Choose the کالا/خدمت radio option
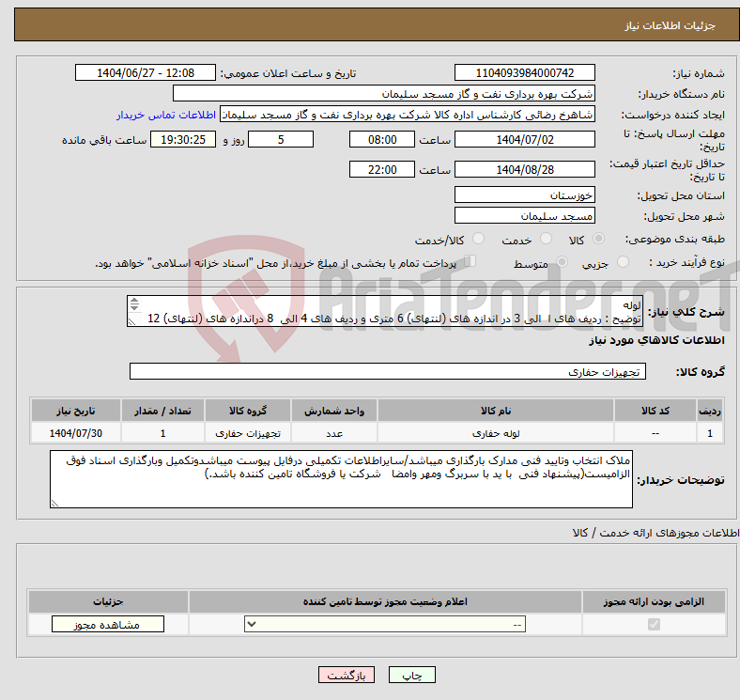Screen dimensions: 740x700 [x=479, y=240]
